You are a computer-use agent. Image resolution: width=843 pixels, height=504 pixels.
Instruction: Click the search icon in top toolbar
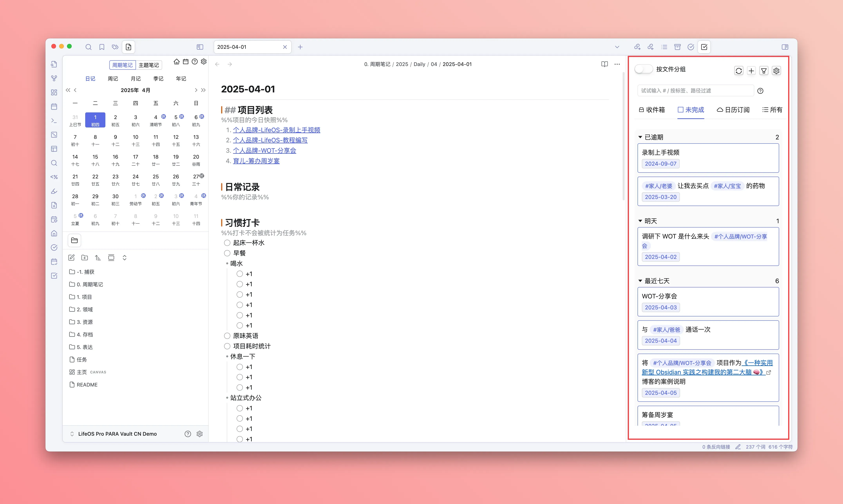(x=88, y=47)
